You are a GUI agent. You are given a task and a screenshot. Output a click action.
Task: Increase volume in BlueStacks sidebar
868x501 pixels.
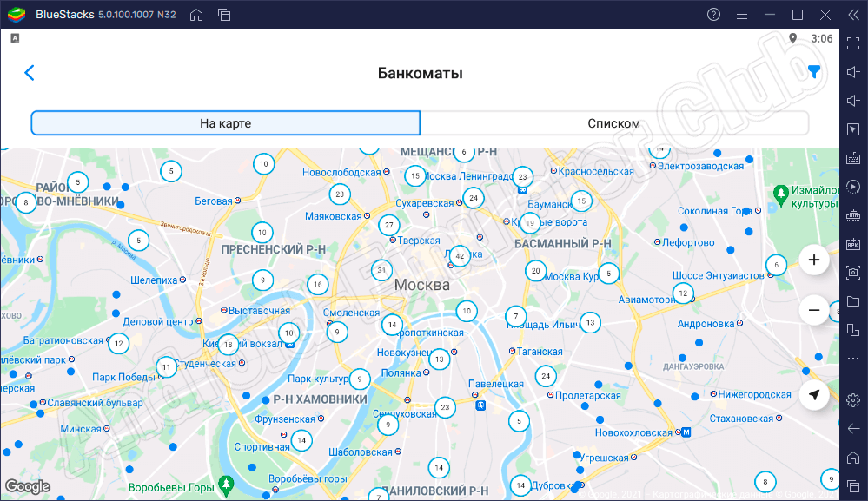(x=853, y=72)
